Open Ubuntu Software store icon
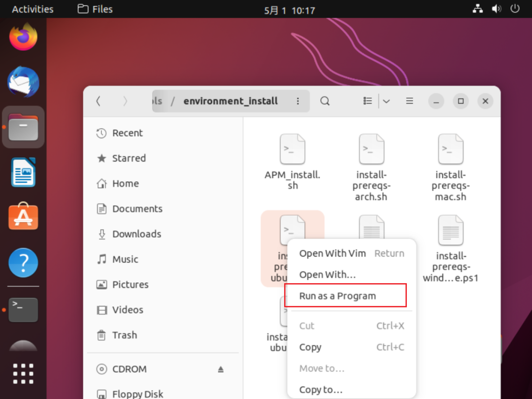Screen dimensions: 532x399 [x=23, y=216]
